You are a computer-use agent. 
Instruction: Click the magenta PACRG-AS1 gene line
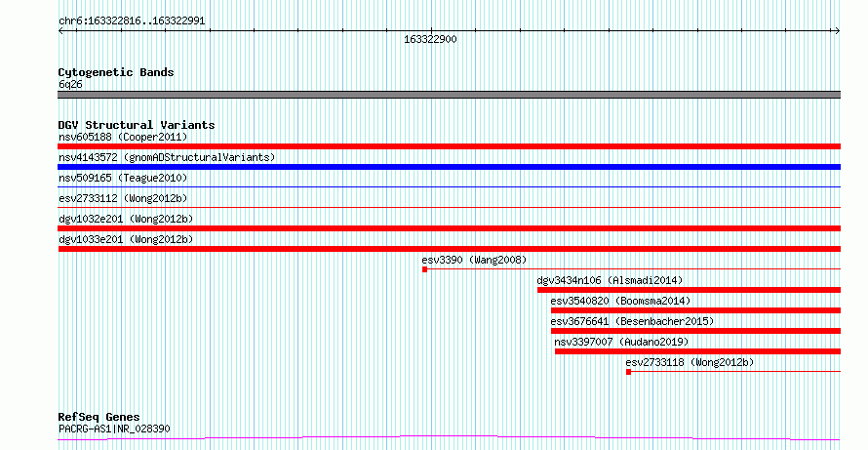point(450,438)
